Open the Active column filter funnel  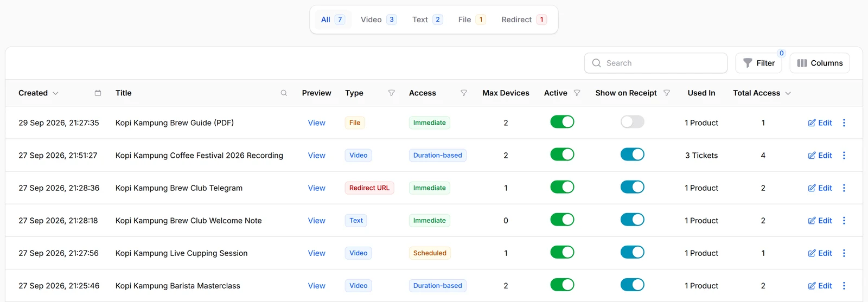coord(577,93)
